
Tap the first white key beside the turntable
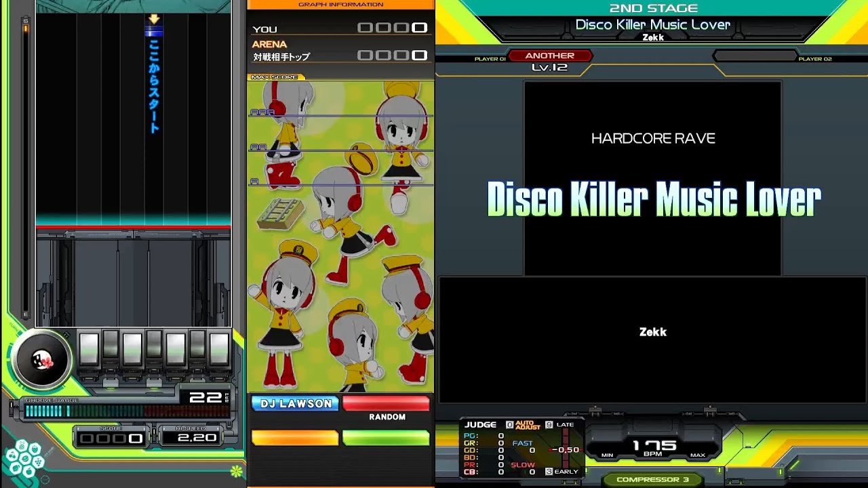pyautogui.click(x=89, y=350)
